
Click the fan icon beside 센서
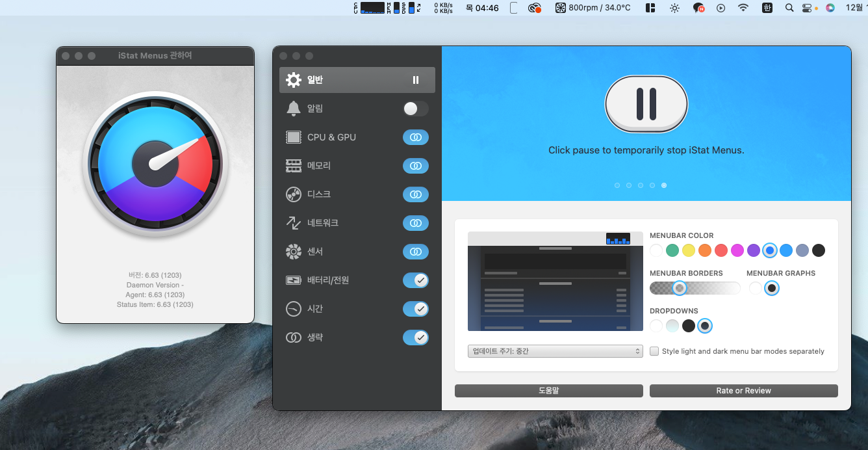294,252
